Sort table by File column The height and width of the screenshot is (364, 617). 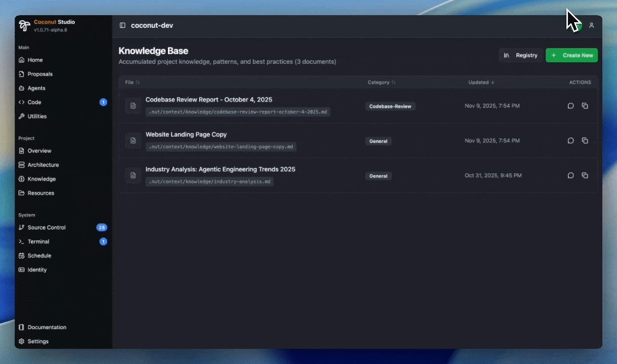[x=133, y=82]
